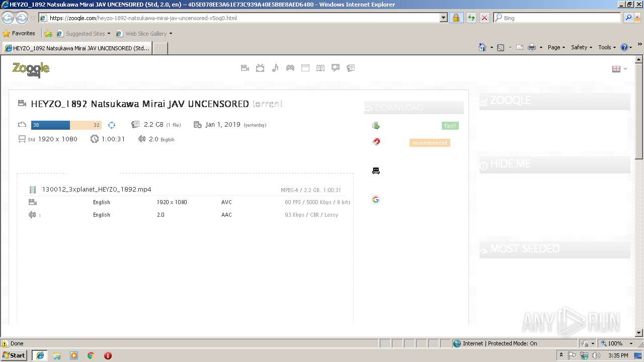
Task: Open the Other category icon
Action: 351,68
